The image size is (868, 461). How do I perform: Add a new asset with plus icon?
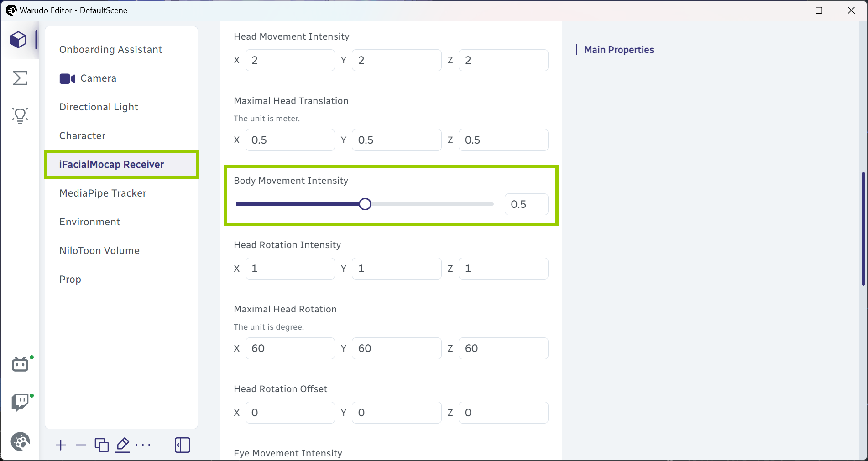[61, 445]
